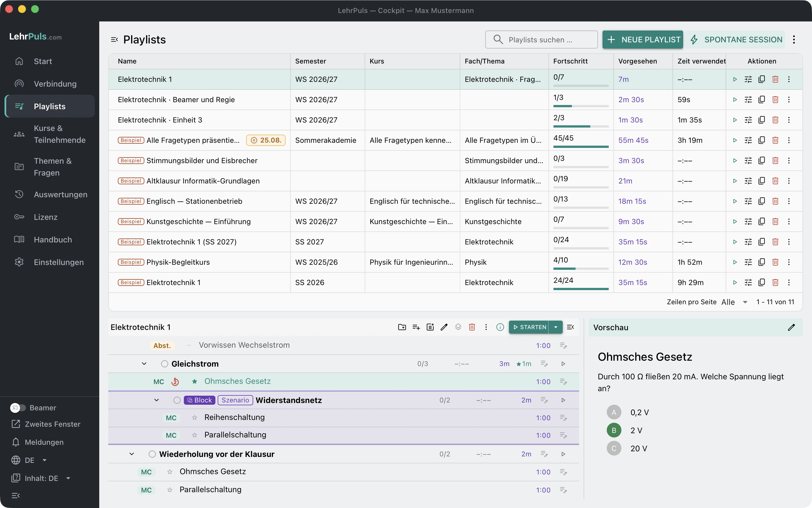This screenshot has height=508, width=812.
Task: Collapse the Widerstandsnetz block chevron
Action: [156, 400]
